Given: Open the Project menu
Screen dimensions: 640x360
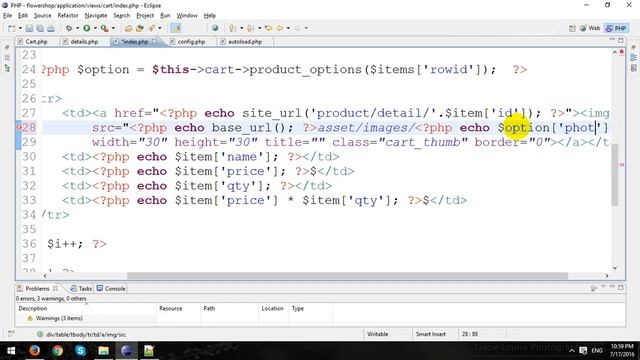Looking at the screenshot, I should pos(145,16).
